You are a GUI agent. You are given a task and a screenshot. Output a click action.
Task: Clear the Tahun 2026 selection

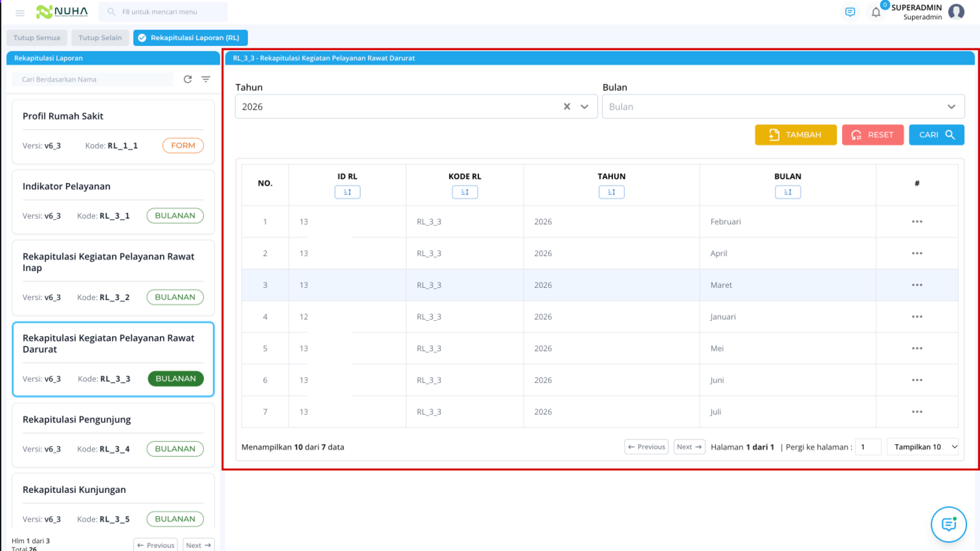point(567,107)
